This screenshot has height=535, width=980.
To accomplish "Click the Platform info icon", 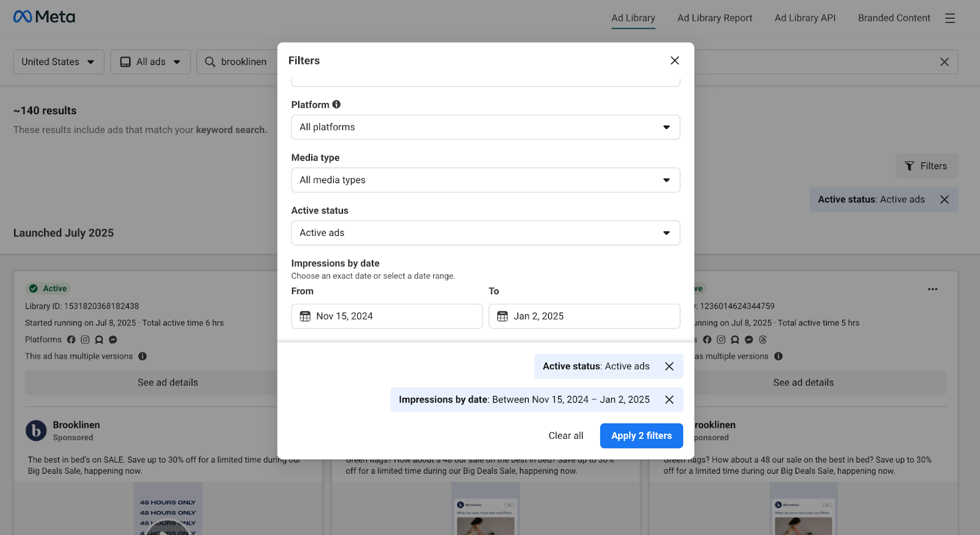I will point(336,105).
